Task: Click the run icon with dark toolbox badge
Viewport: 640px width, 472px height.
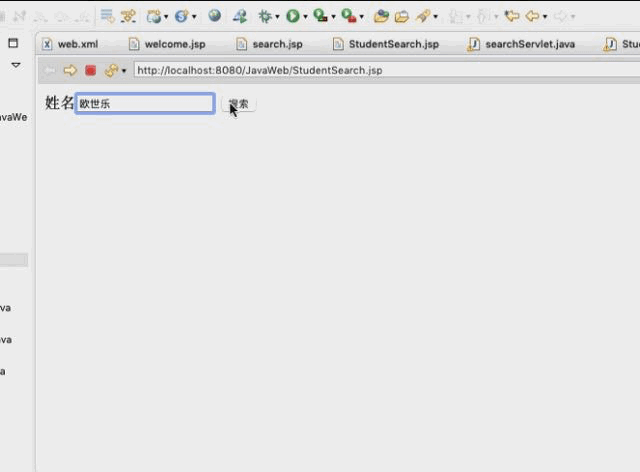Action: [320, 16]
